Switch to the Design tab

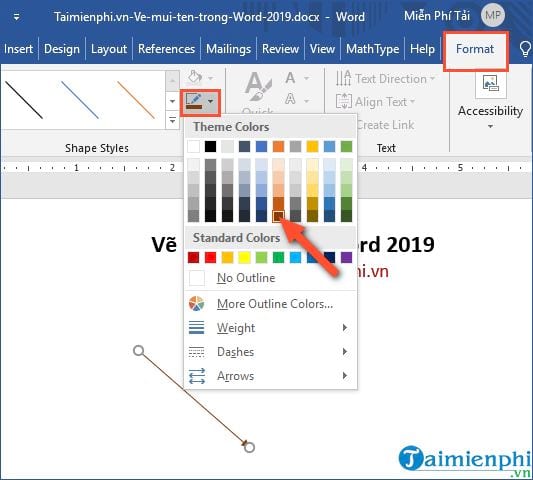(62, 49)
